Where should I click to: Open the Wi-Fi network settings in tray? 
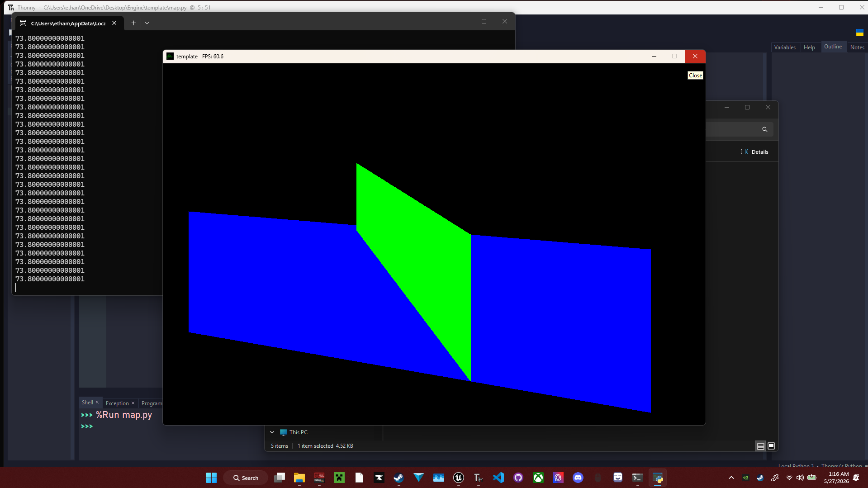[789, 478]
